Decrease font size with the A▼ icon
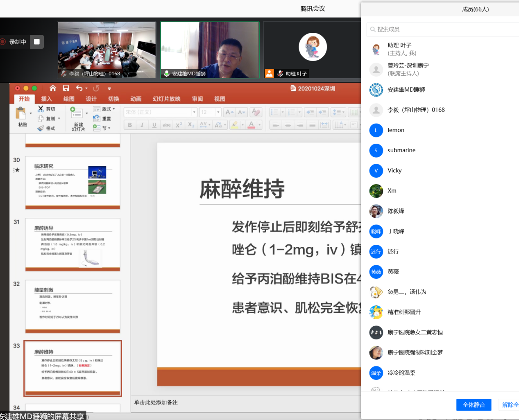Image resolution: width=519 pixels, height=420 pixels. [x=242, y=112]
